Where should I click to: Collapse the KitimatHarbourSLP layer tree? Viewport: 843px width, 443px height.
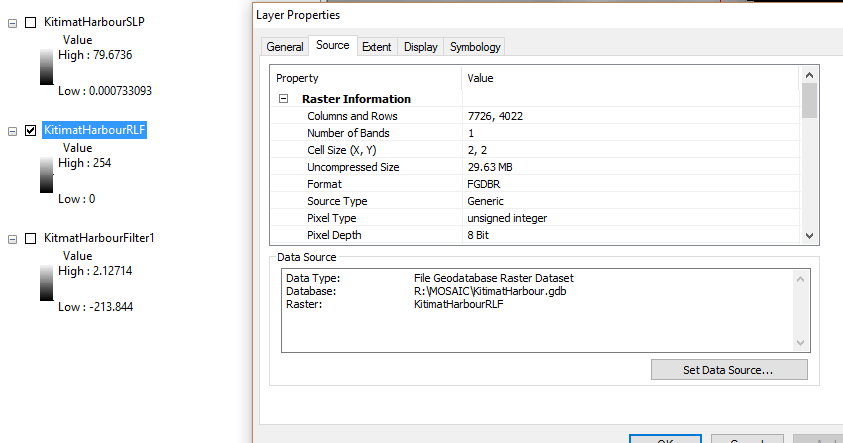(x=12, y=22)
